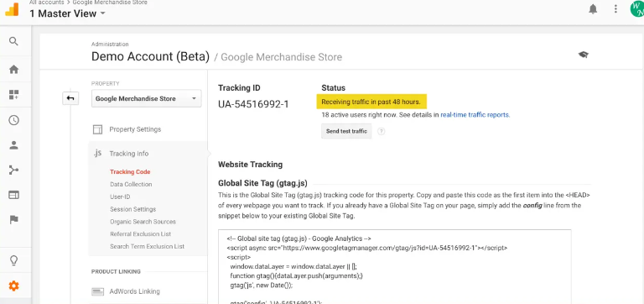Click the Demo Account (Beta) heading
This screenshot has width=644, height=304.
tap(150, 56)
